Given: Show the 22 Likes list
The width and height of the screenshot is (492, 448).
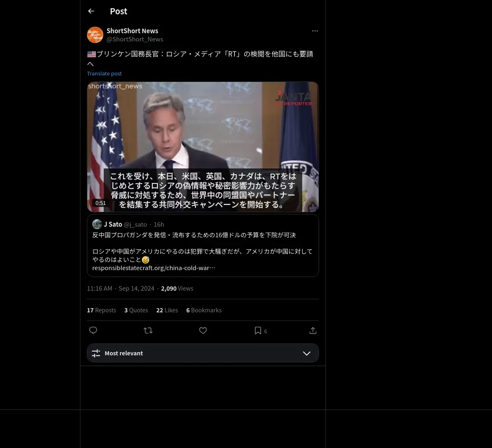Looking at the screenshot, I should tap(167, 310).
